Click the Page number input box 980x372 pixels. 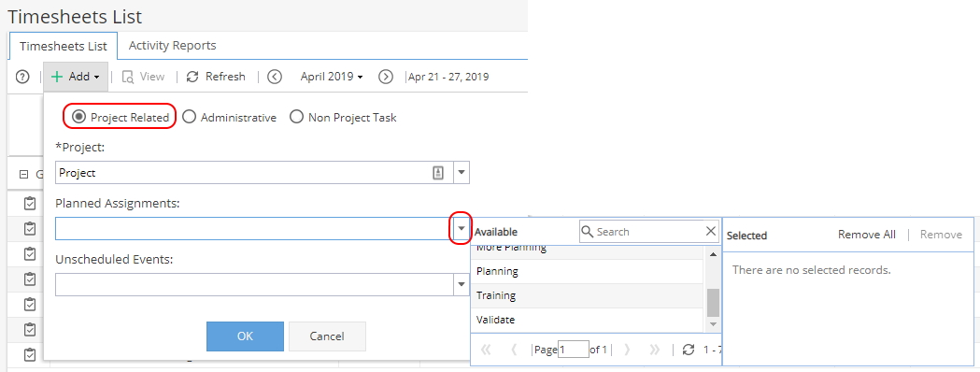tap(573, 350)
